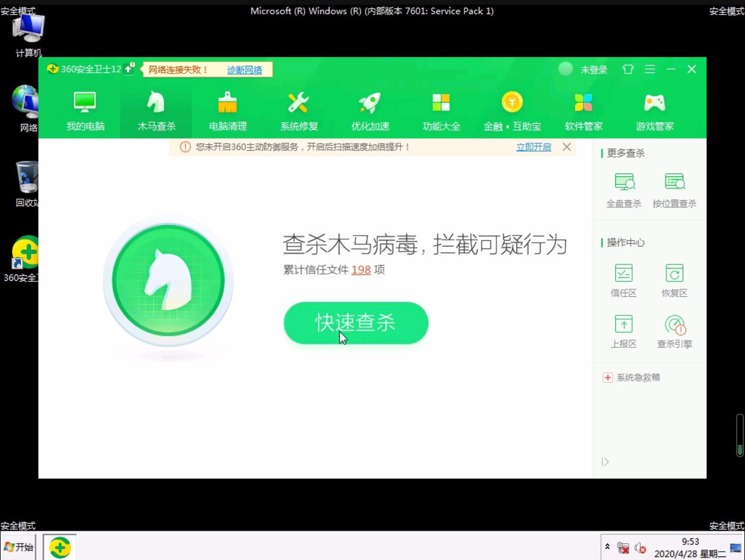Screen dimensions: 745x560
Task: Click 诊断网络 network diagnosis link
Action: [244, 70]
